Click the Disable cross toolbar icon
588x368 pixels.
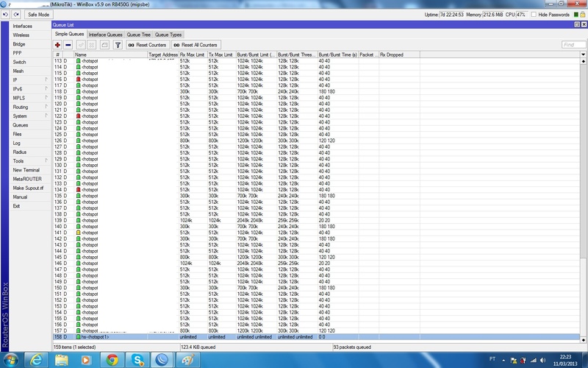point(91,45)
